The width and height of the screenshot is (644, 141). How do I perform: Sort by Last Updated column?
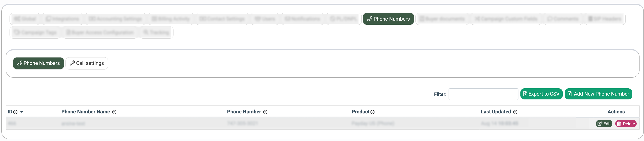tap(496, 112)
